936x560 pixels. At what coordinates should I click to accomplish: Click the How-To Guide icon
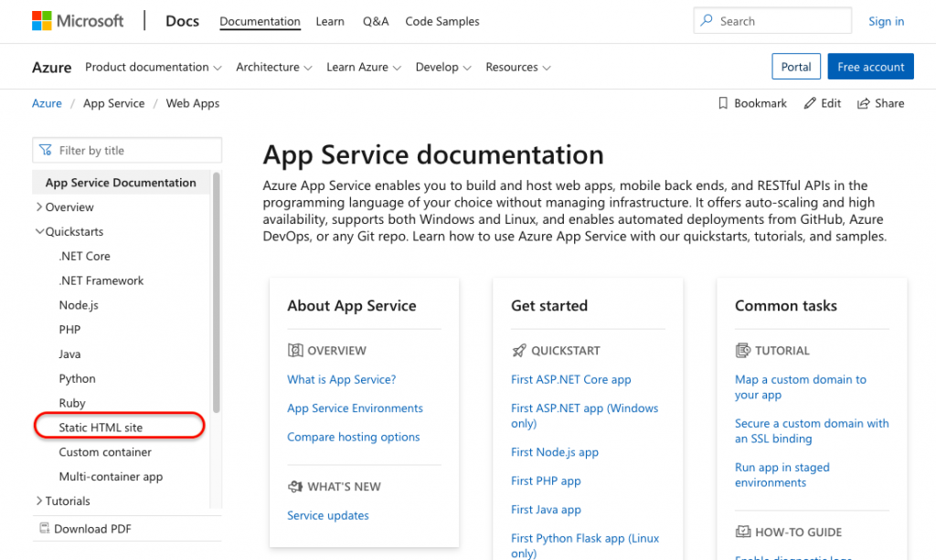pos(742,532)
